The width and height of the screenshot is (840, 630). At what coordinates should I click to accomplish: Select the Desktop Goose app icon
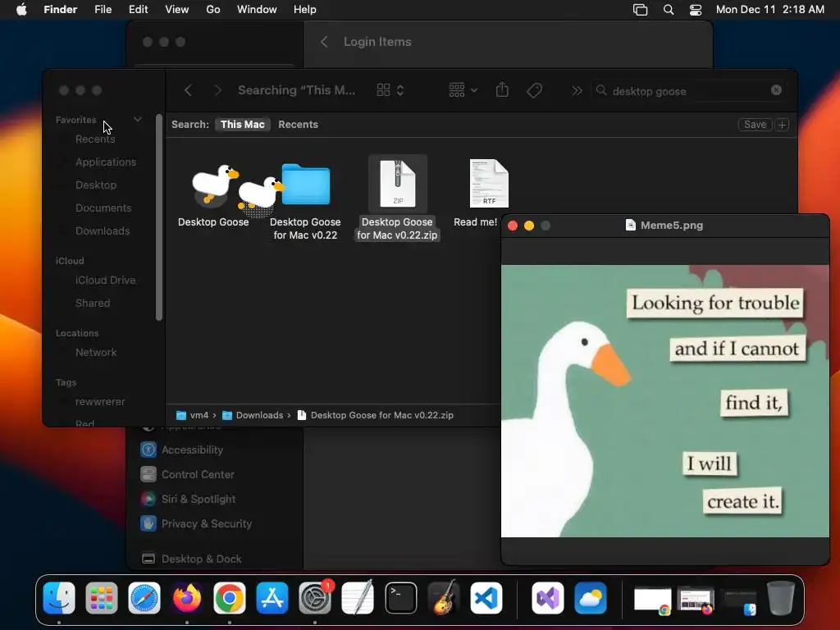pos(213,186)
